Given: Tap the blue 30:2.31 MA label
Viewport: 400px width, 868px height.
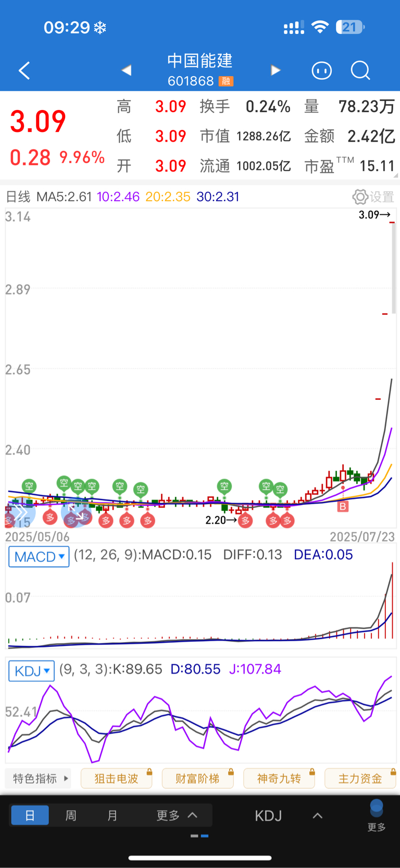Looking at the screenshot, I should coord(218,197).
